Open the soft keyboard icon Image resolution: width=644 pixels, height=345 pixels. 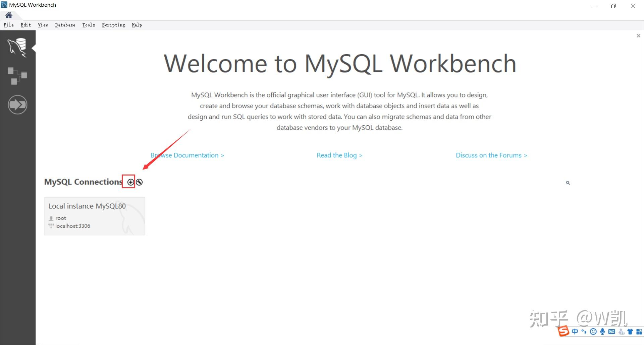coord(612,332)
